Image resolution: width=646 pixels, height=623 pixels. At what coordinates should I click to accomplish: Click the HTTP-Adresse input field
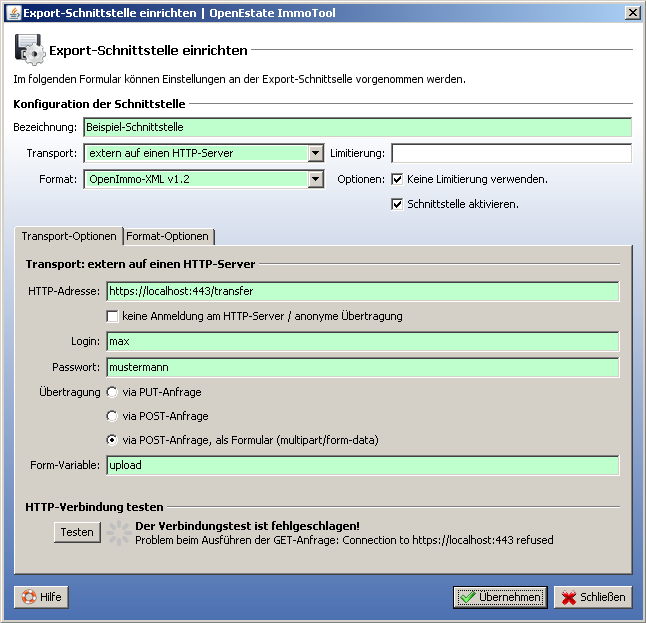click(x=363, y=291)
